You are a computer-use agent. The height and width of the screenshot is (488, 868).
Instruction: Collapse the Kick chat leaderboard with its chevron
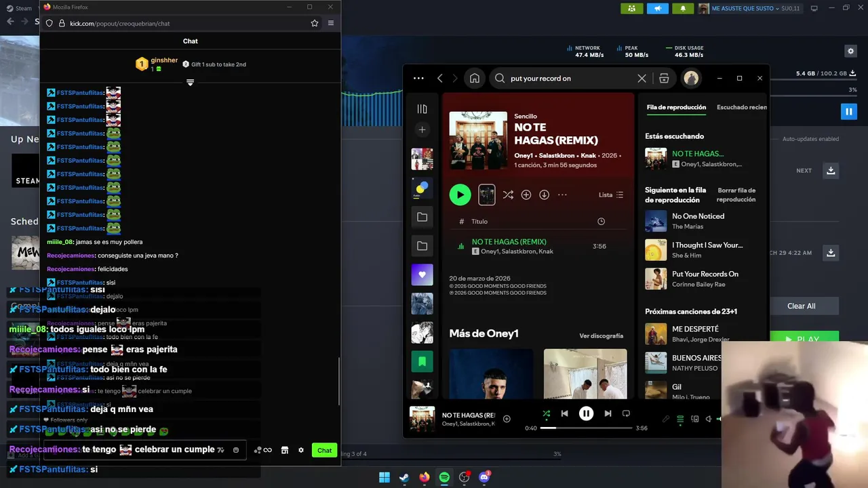tap(191, 83)
